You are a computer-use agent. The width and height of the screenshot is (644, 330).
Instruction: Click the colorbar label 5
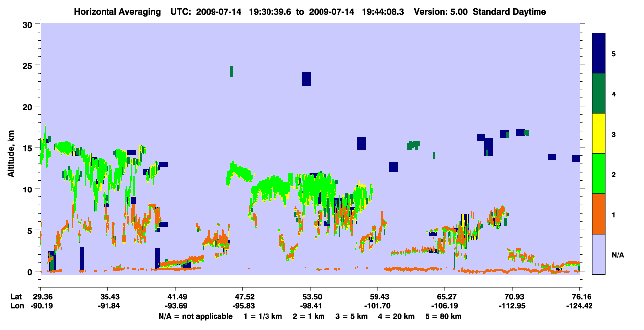point(614,54)
